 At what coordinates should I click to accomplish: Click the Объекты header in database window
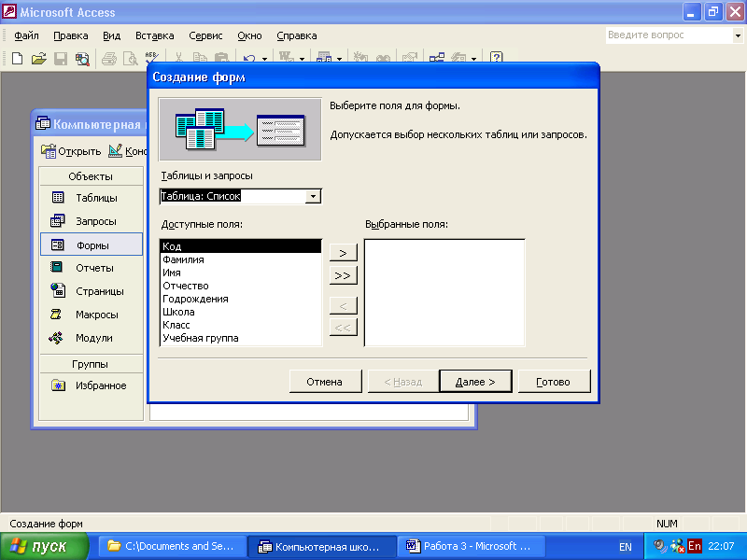click(x=91, y=176)
